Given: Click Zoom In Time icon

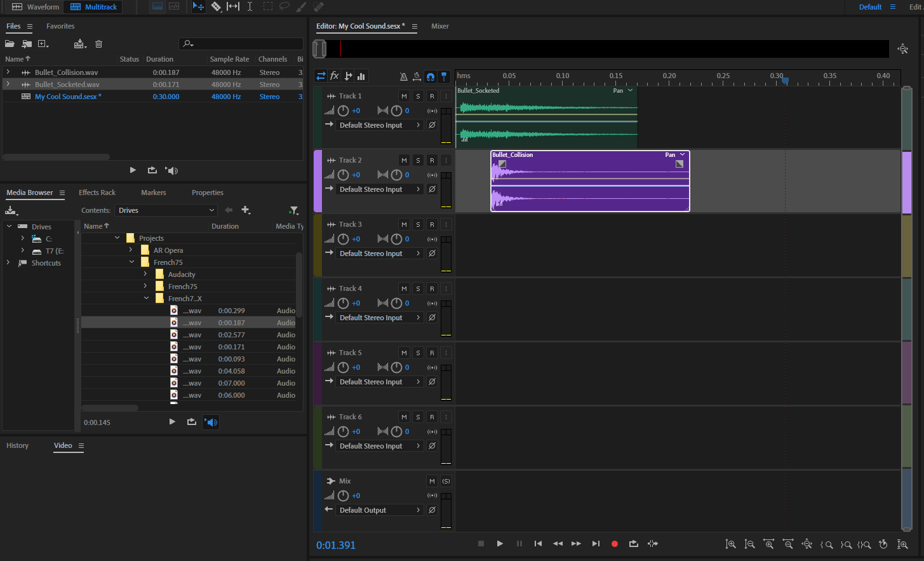Looking at the screenshot, I should point(769,544).
